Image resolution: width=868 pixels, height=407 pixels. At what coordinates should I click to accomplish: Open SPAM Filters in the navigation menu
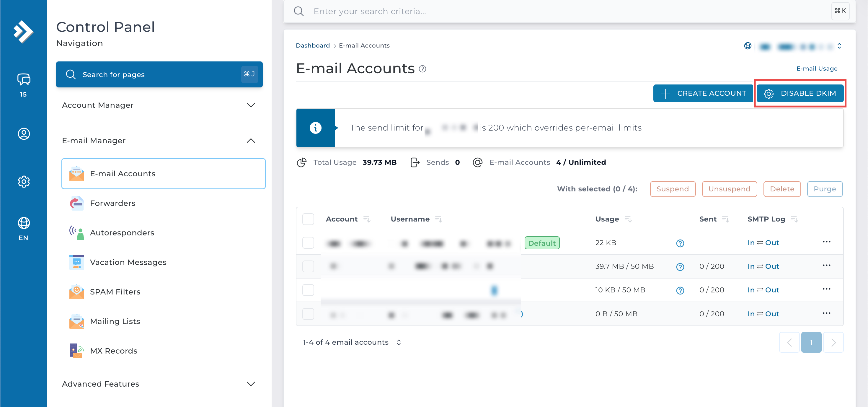(x=115, y=292)
